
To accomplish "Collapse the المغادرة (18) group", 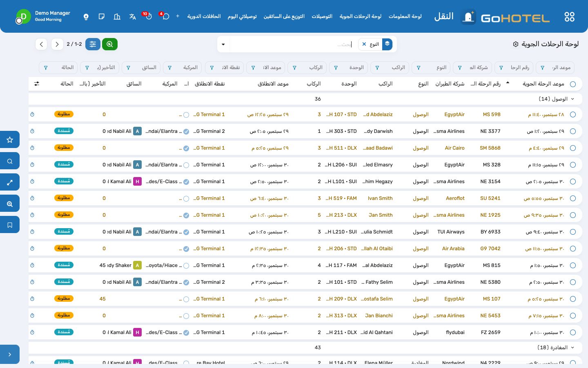I will pyautogui.click(x=572, y=348).
